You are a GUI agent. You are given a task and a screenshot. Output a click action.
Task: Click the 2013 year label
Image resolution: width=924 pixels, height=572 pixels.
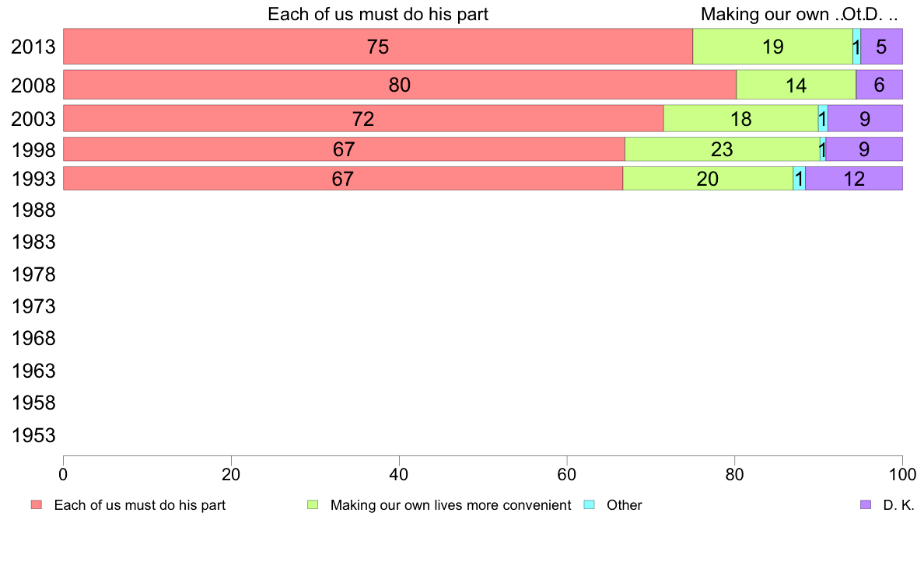click(33, 47)
